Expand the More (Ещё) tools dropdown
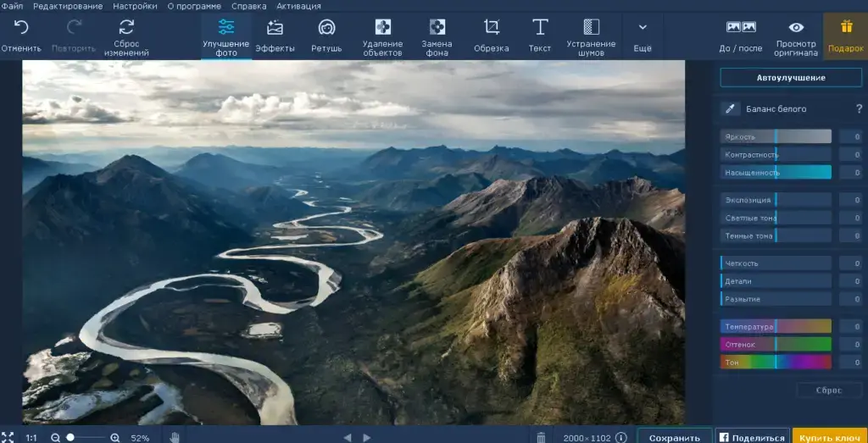Viewport: 868px width, 443px height. click(x=643, y=28)
